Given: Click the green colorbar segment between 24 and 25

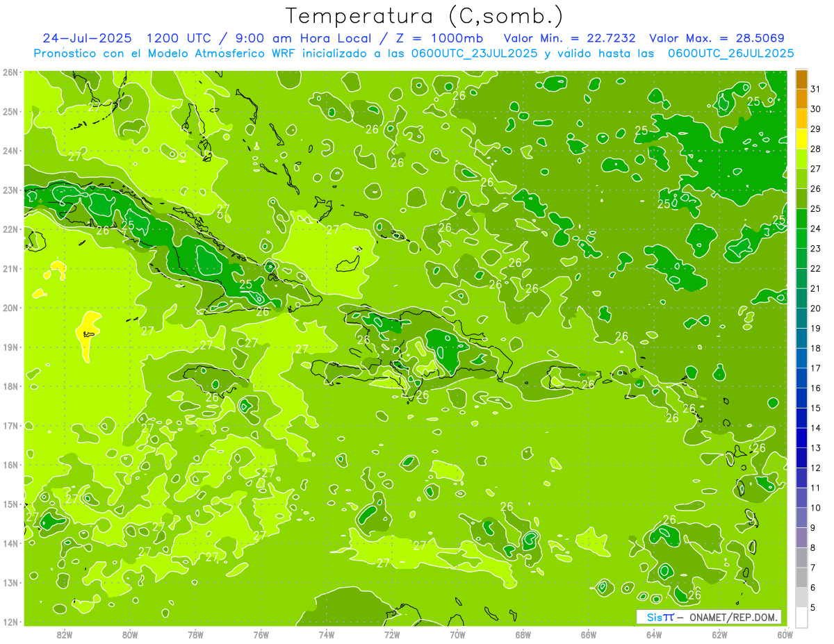Looking at the screenshot, I should [801, 219].
